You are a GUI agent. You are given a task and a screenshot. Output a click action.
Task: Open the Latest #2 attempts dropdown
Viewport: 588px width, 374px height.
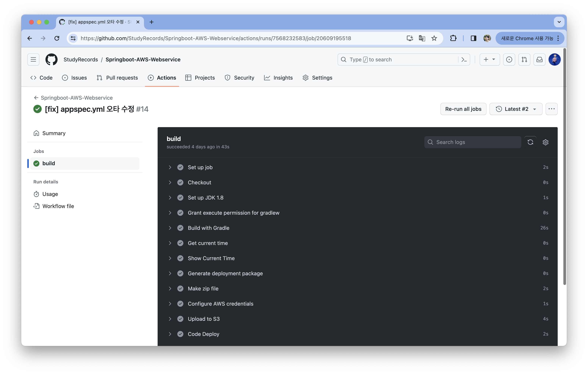click(x=516, y=109)
